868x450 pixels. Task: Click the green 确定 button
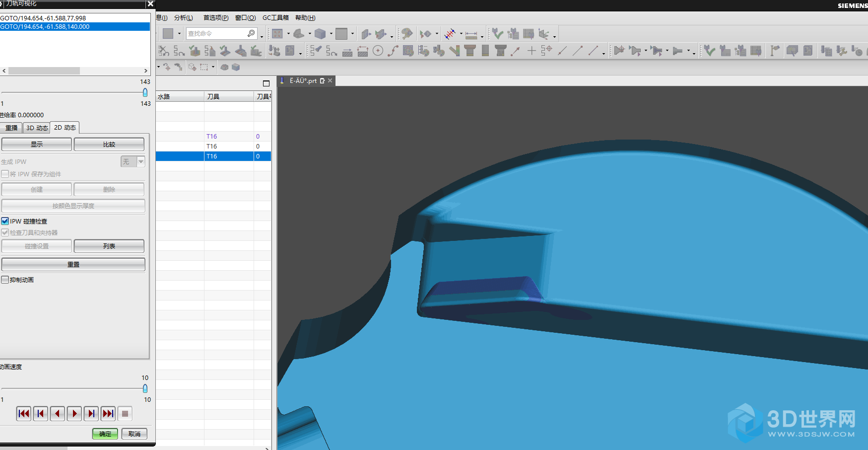pos(105,434)
